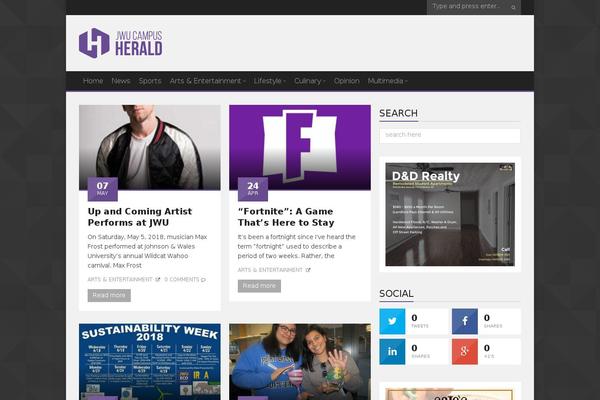The width and height of the screenshot is (600, 400).
Task: Open '"Fortnite": A Game That's Here to Stay' headline
Action: tap(286, 217)
